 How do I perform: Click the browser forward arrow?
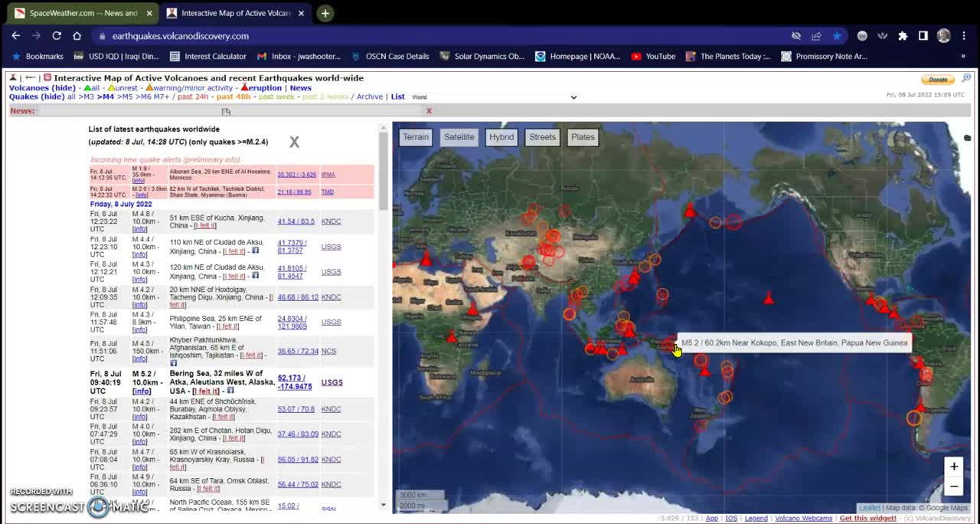[x=36, y=36]
